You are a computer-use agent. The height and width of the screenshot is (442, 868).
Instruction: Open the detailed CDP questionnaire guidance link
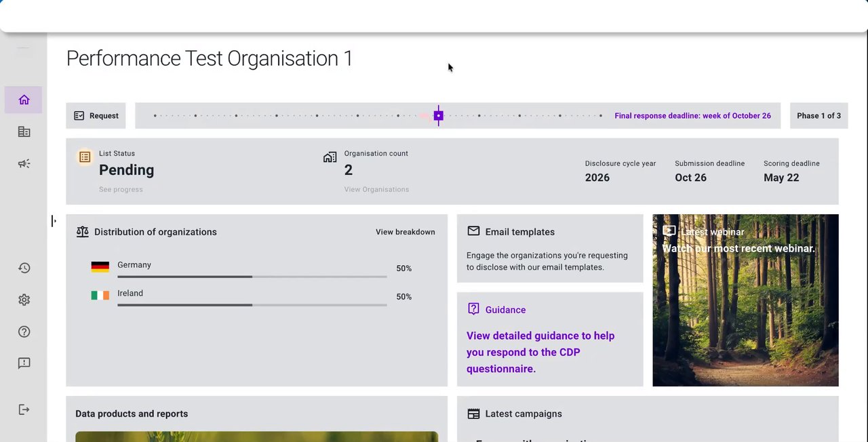coord(540,353)
